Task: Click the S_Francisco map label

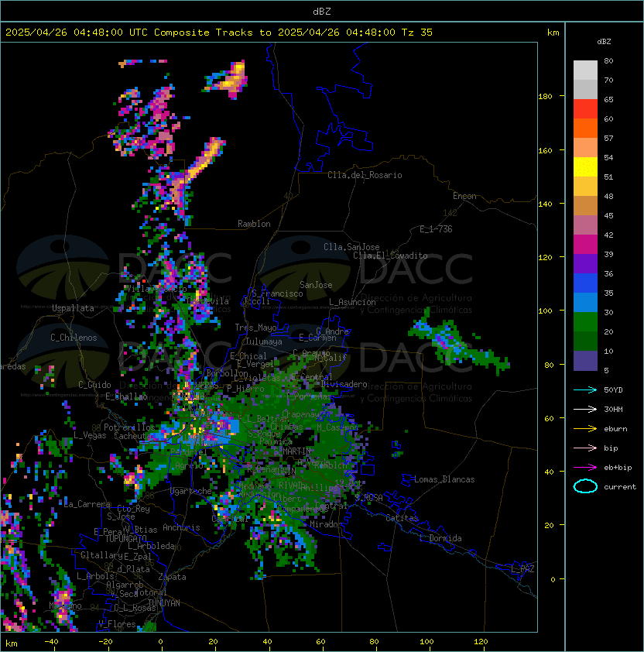Action: pyautogui.click(x=277, y=293)
